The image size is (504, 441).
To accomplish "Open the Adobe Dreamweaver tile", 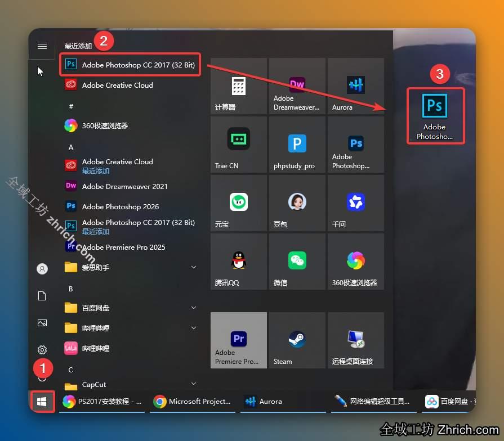I will pyautogui.click(x=297, y=86).
